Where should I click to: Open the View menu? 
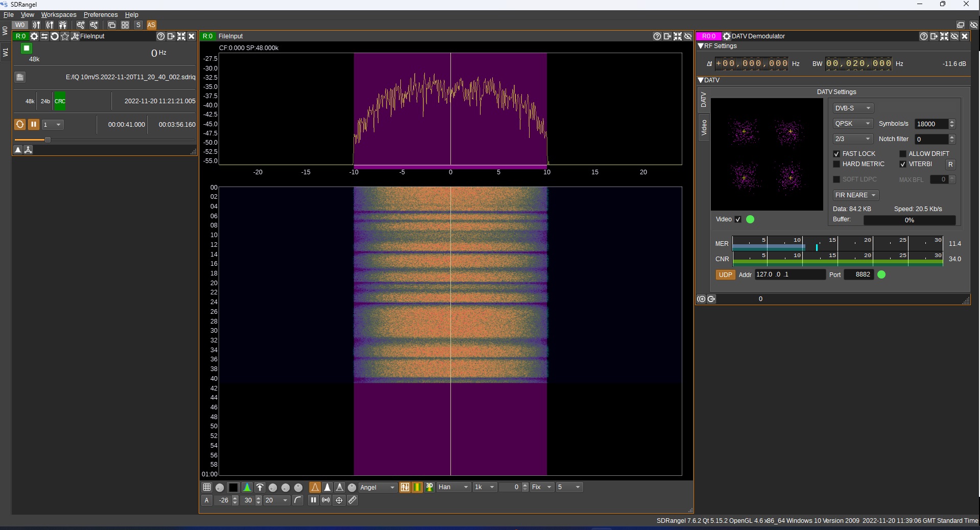click(28, 15)
